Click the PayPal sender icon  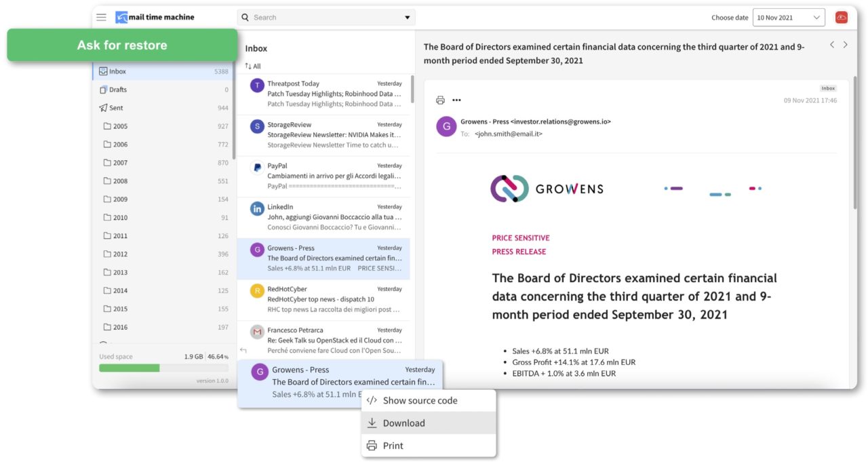pos(257,167)
